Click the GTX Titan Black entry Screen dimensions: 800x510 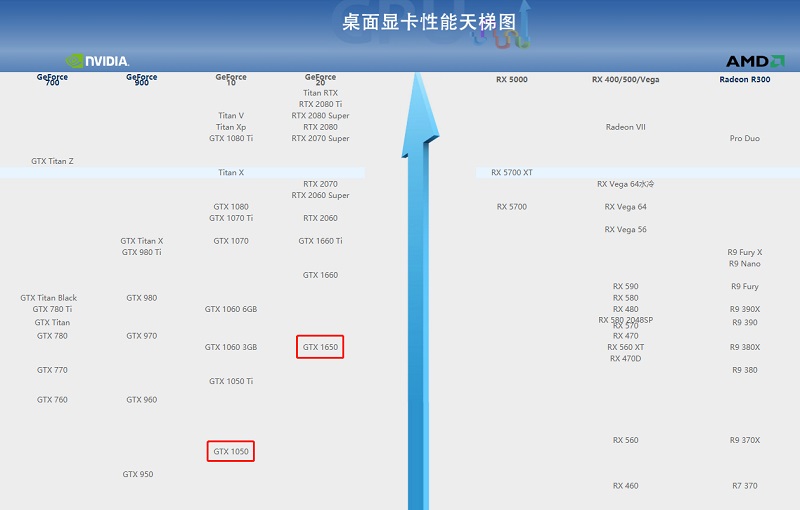click(48, 298)
